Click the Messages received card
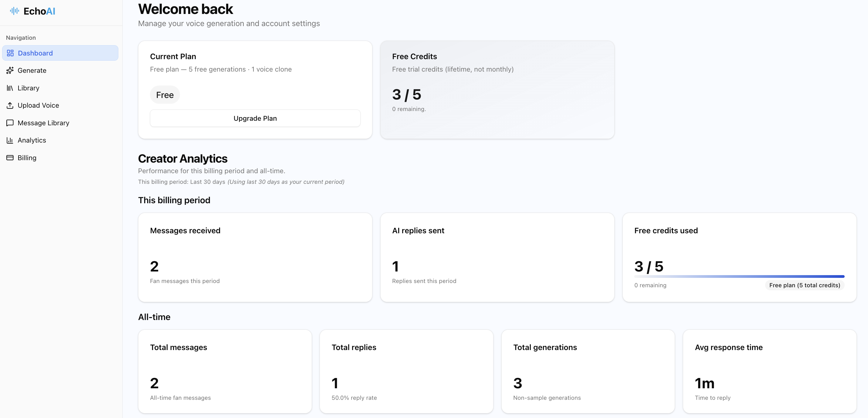 tap(255, 257)
